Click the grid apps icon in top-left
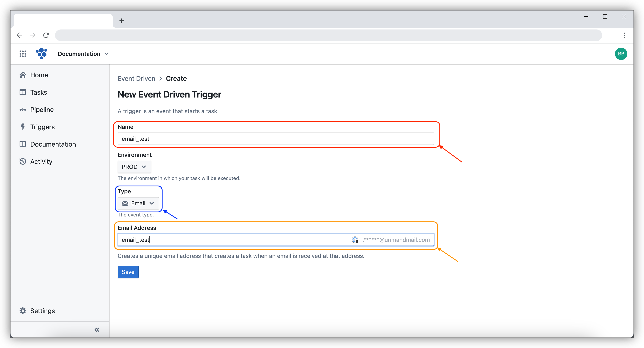The image size is (644, 348). point(23,54)
